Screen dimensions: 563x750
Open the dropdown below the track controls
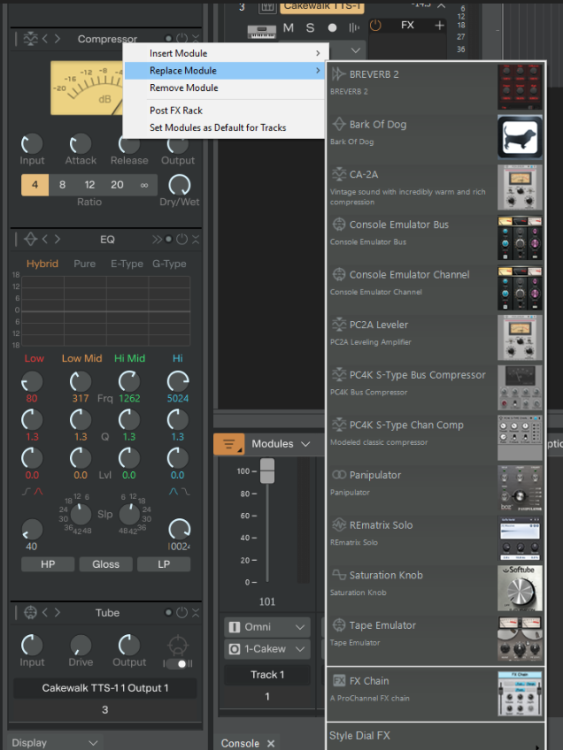coord(355,50)
